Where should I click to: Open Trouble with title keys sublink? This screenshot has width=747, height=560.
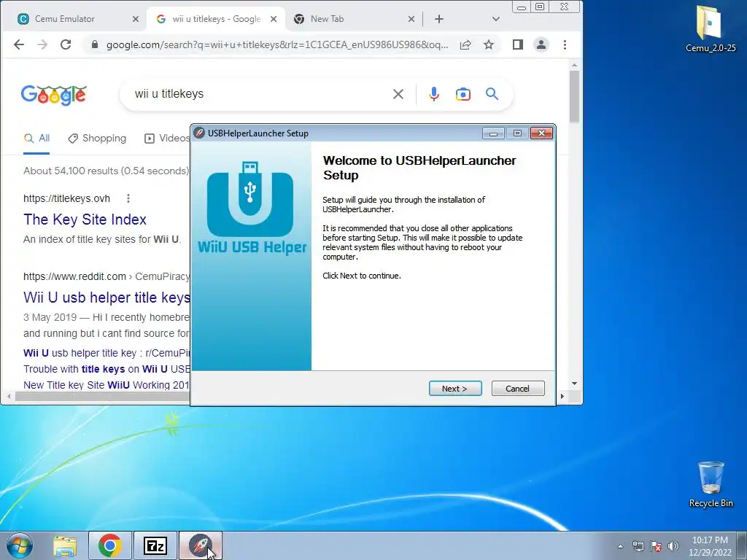pyautogui.click(x=107, y=369)
